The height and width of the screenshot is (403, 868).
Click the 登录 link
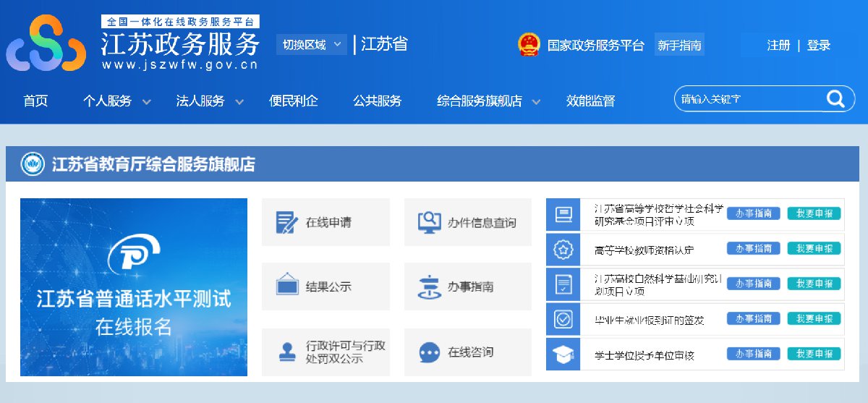[x=819, y=45]
